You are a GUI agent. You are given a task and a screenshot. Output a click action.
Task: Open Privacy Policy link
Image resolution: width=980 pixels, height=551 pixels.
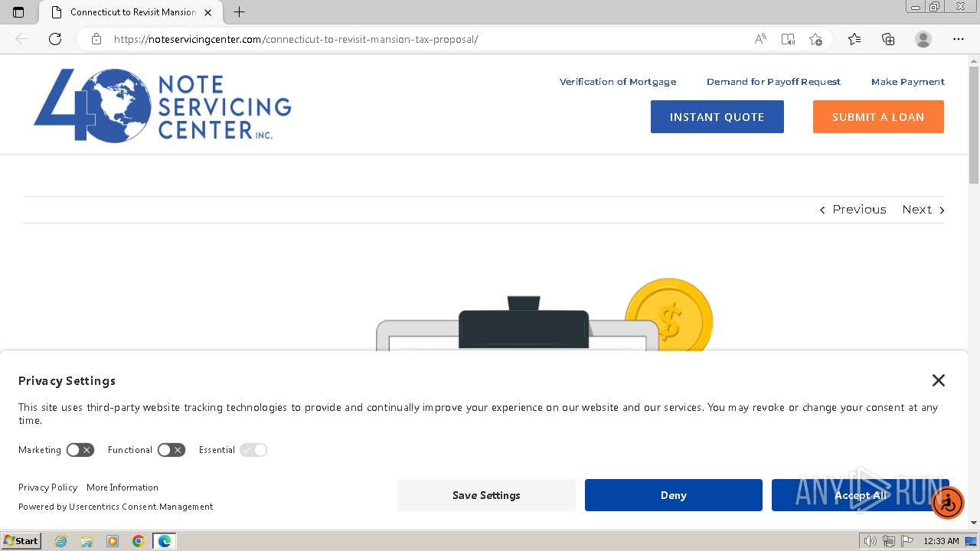[x=47, y=487]
